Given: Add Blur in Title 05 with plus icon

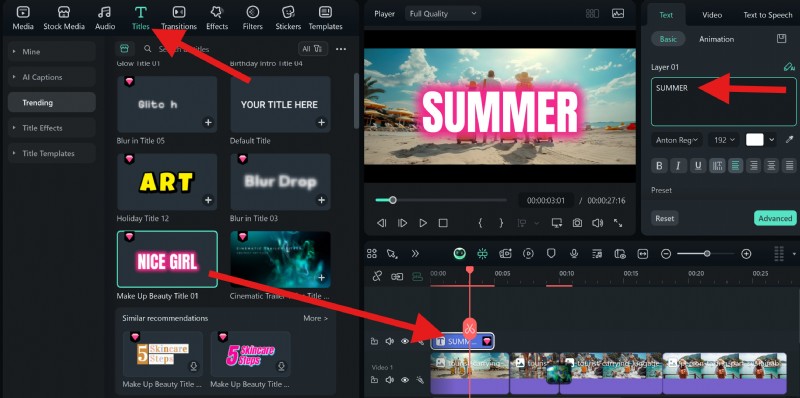Looking at the screenshot, I should (208, 122).
